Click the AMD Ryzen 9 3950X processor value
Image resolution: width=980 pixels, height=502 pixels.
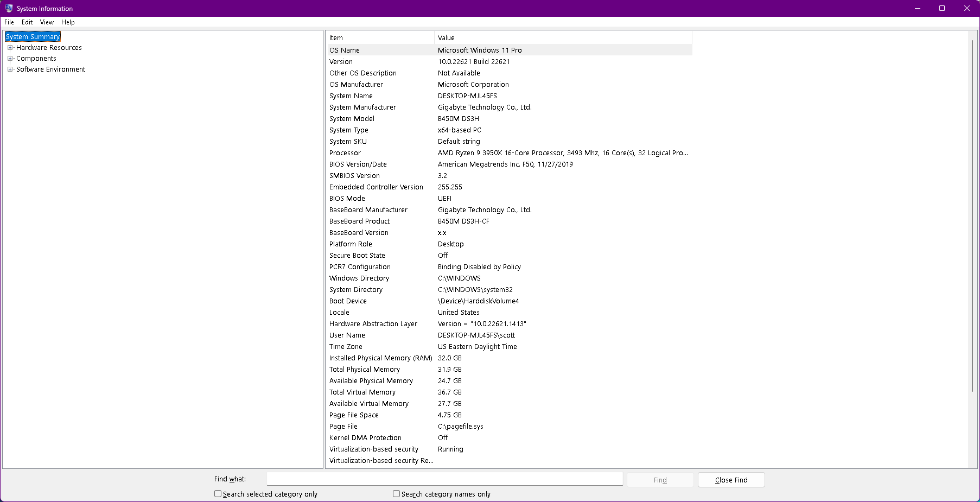click(563, 152)
